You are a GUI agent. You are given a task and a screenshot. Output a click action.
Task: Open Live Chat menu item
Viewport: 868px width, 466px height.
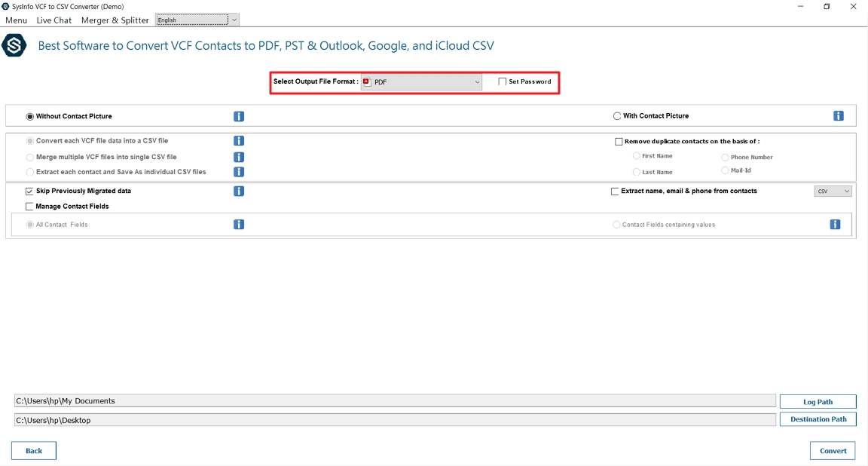53,20
